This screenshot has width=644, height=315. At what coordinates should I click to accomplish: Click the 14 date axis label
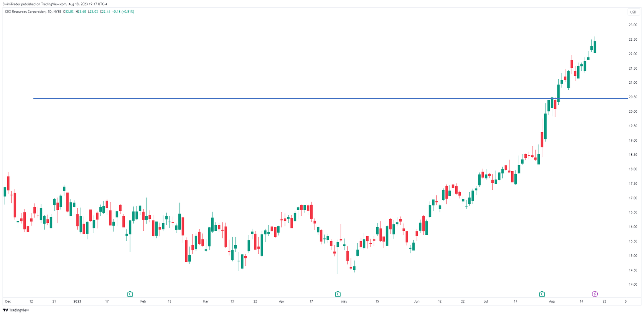582,301
